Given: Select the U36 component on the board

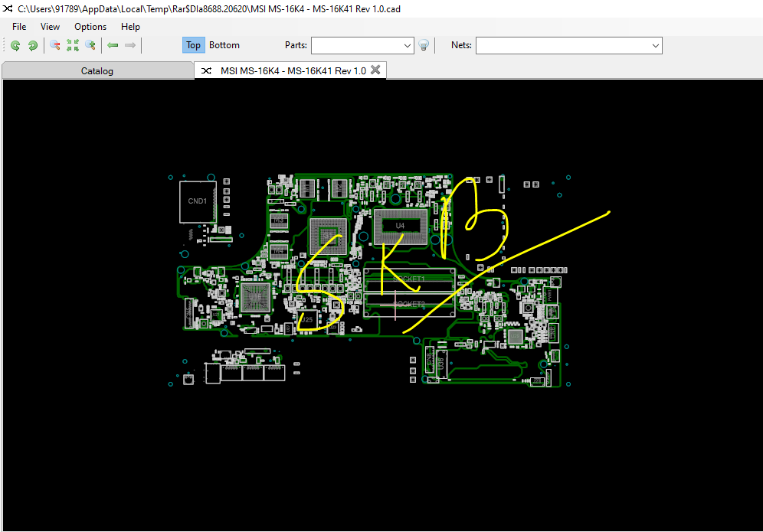Looking at the screenshot, I should point(441,363).
